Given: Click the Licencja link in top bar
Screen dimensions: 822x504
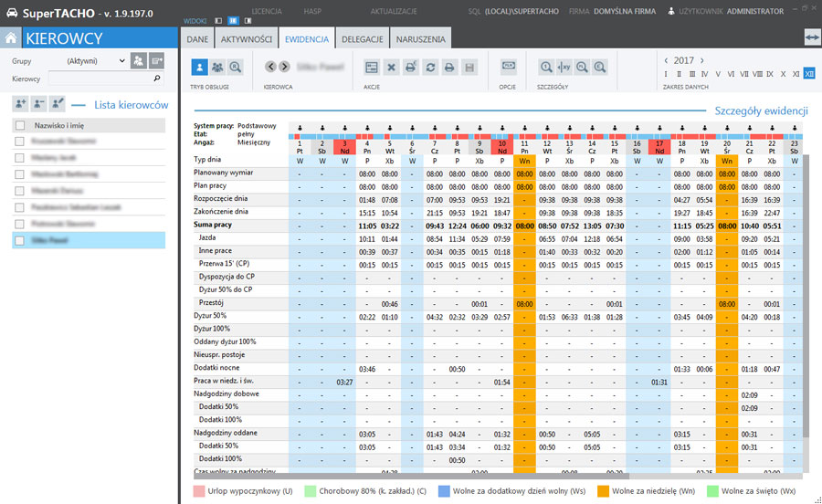Looking at the screenshot, I should (266, 11).
